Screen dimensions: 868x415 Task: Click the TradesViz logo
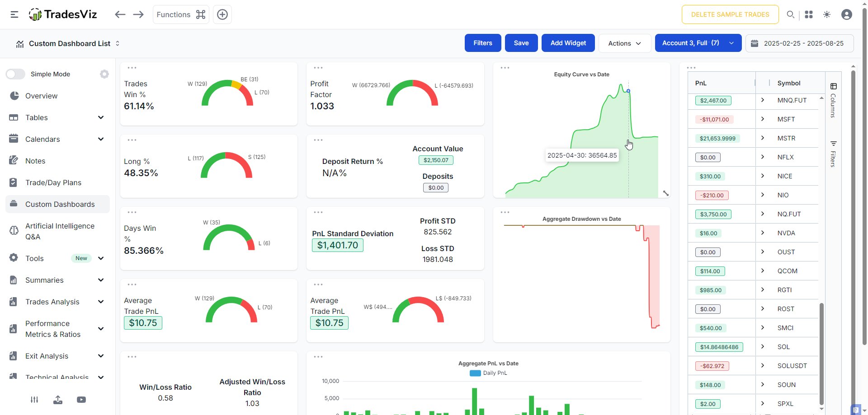coord(63,14)
